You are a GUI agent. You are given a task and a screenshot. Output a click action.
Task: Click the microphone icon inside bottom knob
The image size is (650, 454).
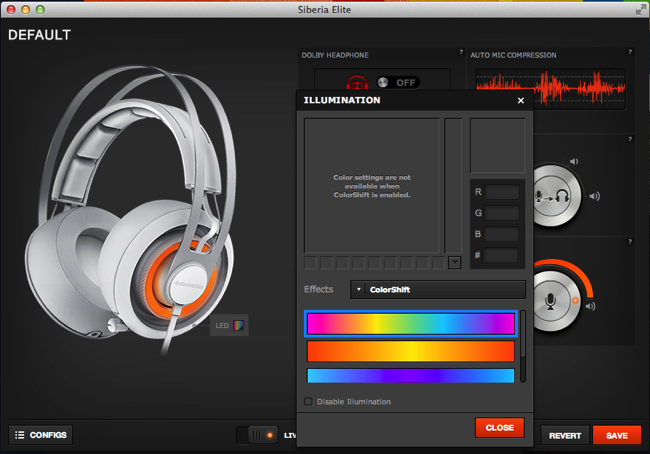click(x=550, y=301)
